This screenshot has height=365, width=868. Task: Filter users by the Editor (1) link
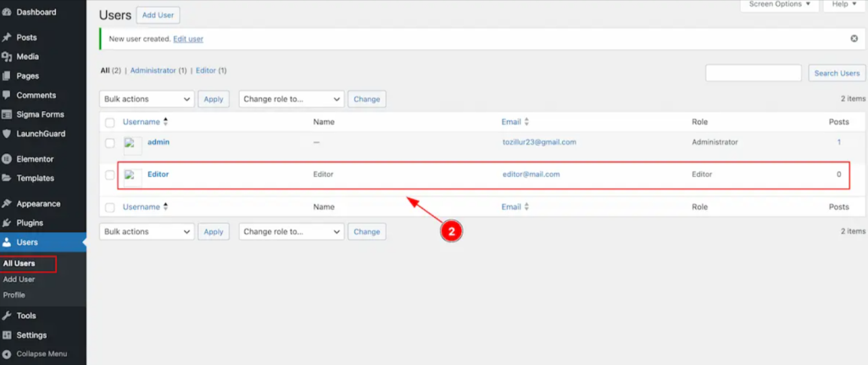211,71
